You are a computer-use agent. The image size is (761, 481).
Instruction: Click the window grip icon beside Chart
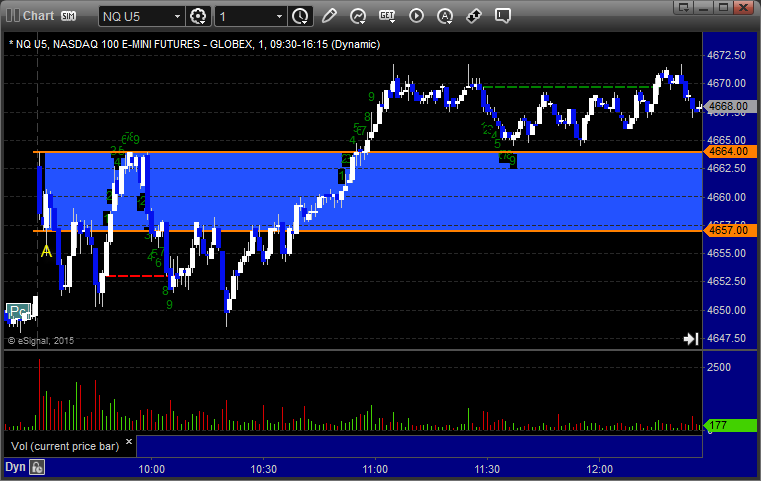coord(13,16)
